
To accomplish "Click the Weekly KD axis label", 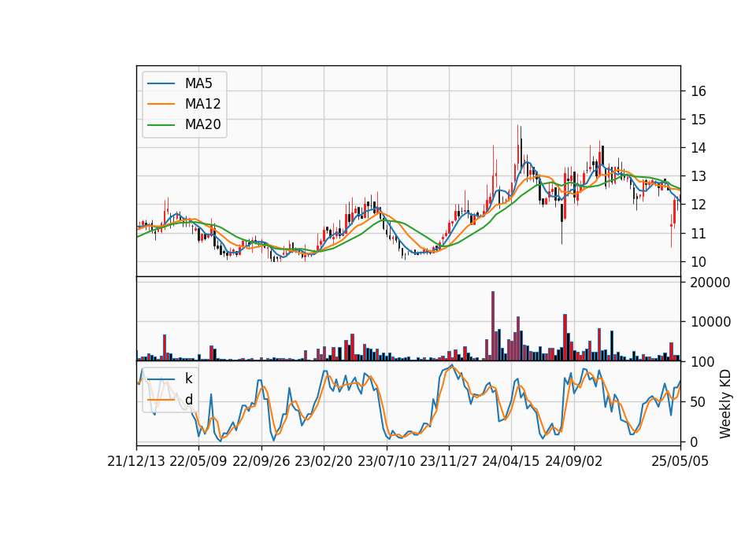I will tap(725, 404).
